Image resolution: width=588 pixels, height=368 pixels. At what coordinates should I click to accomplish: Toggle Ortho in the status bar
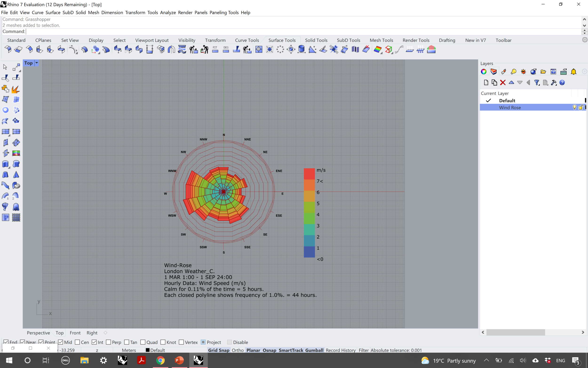click(x=238, y=350)
